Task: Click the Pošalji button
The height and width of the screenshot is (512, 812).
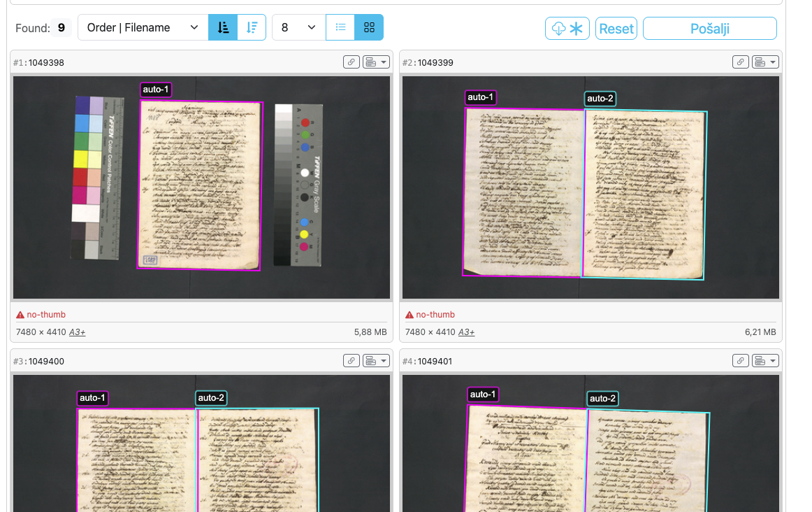Action: [710, 29]
